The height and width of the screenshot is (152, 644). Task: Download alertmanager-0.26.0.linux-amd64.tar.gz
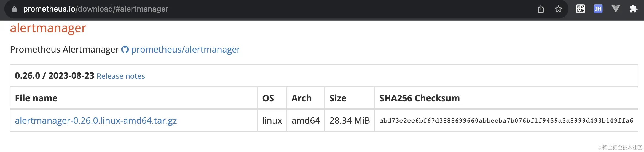pos(96,120)
